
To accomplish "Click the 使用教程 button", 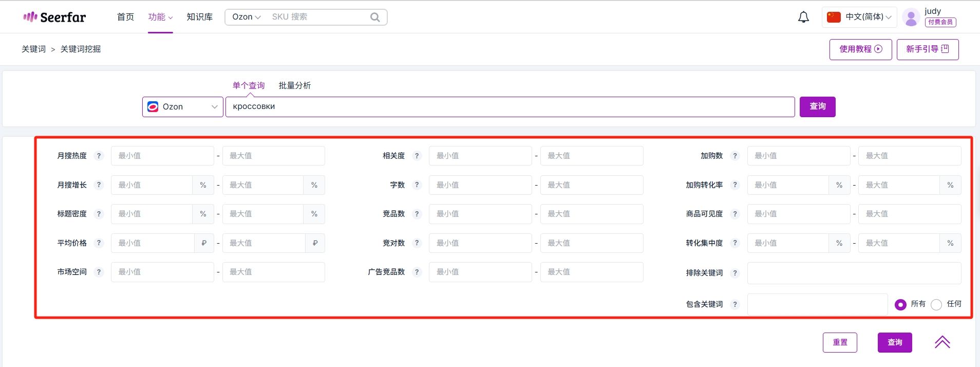I will point(860,49).
